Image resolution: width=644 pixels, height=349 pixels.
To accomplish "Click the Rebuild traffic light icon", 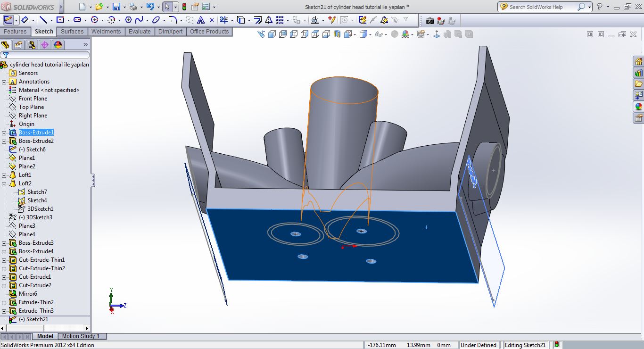I will tap(184, 7).
